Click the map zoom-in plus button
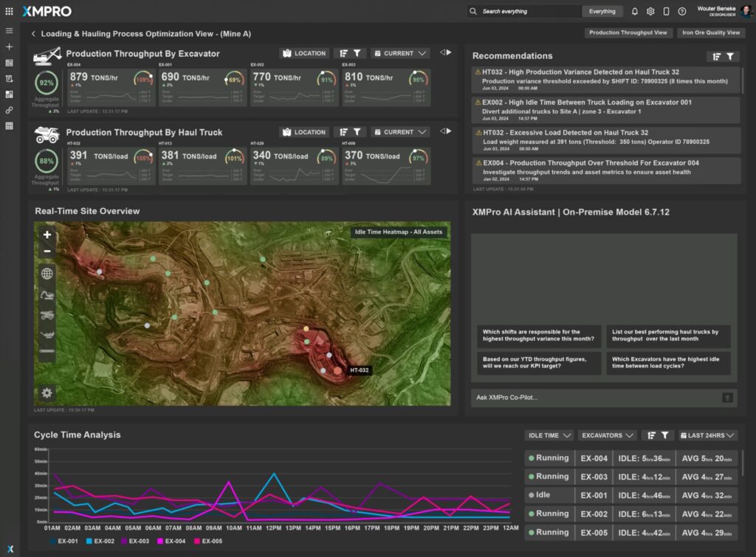The width and height of the screenshot is (756, 557). coord(47,235)
